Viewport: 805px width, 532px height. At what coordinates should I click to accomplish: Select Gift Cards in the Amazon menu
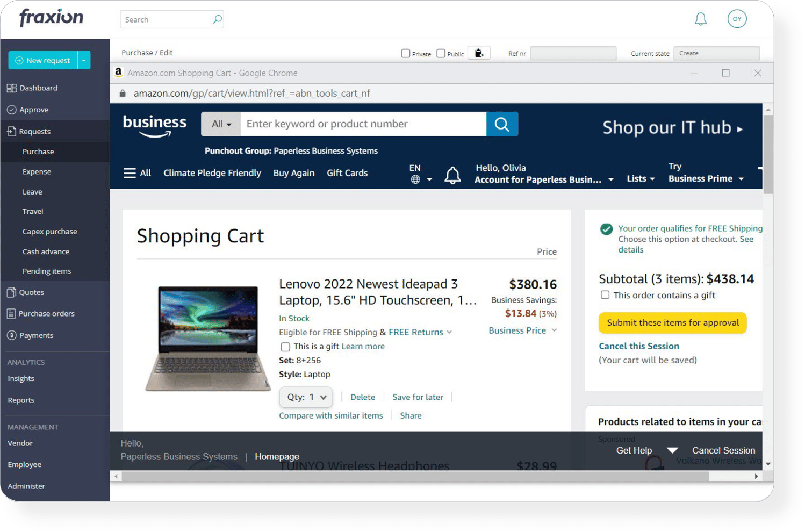point(347,173)
